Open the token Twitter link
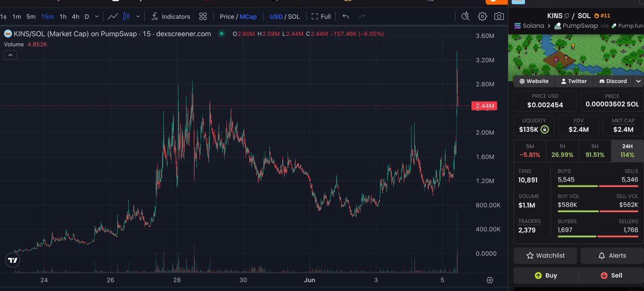The height and width of the screenshot is (291, 644). pos(574,81)
